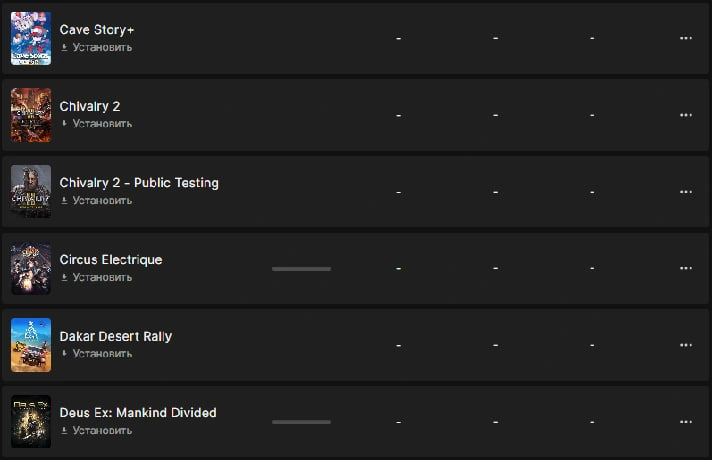Image resolution: width=712 pixels, height=460 pixels.
Task: Click the Cave Story+ cover thumbnail
Action: 31,38
